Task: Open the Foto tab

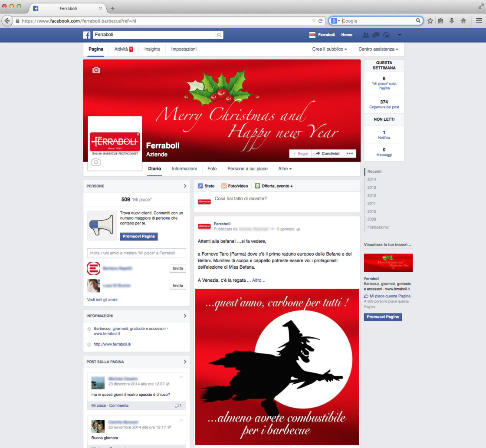Action: point(212,169)
